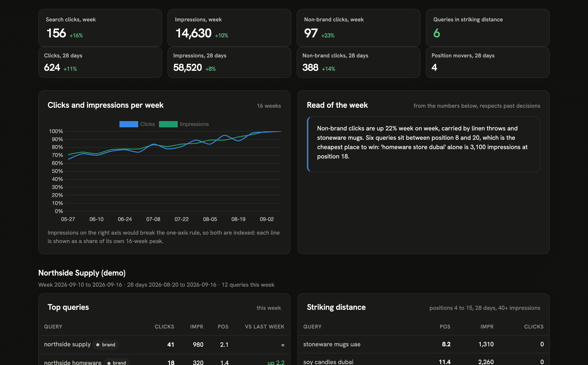Click the Read of the week heading
The width and height of the screenshot is (588, 365).
337,105
